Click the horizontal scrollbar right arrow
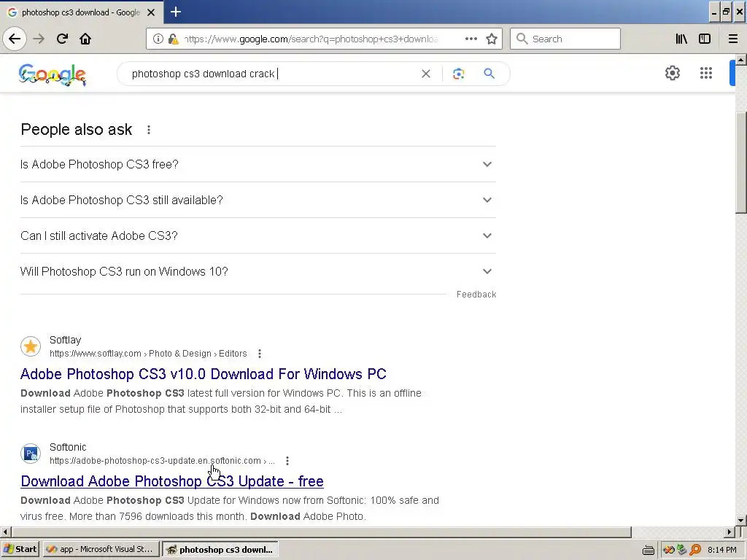 coord(729,532)
